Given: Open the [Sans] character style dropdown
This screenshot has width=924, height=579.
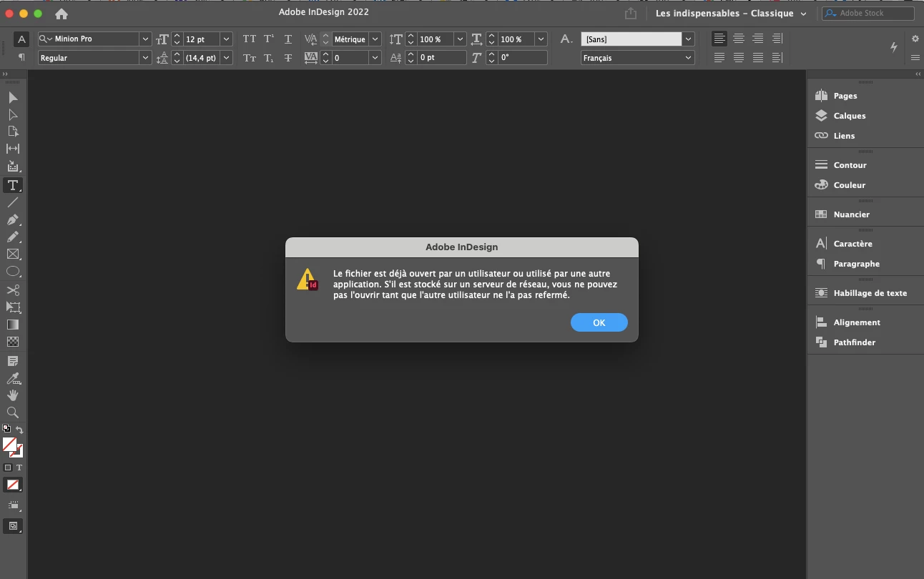Looking at the screenshot, I should (x=689, y=39).
